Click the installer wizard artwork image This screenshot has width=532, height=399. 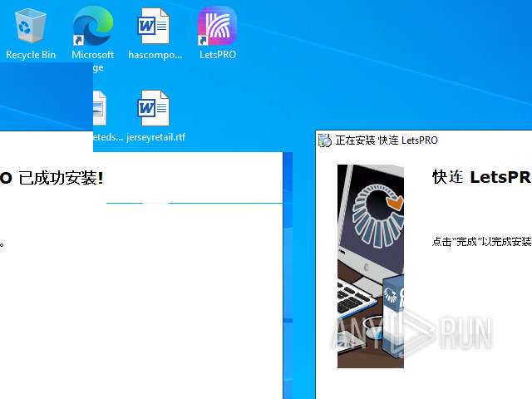point(371,266)
